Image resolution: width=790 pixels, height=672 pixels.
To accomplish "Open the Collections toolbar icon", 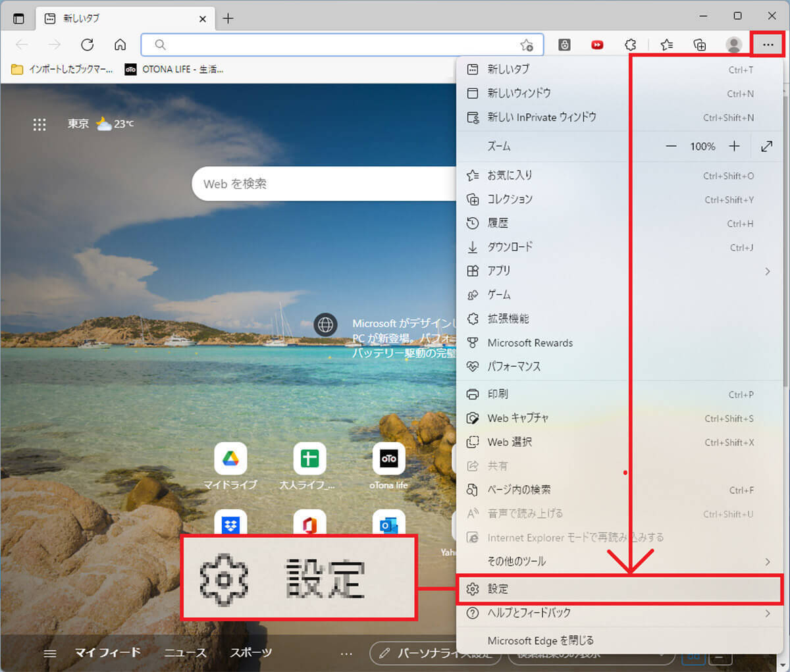I will 700,45.
